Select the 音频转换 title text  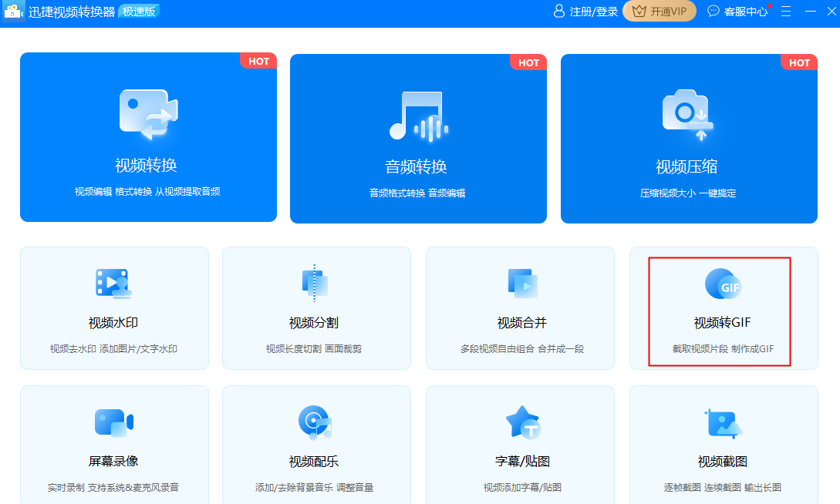417,167
